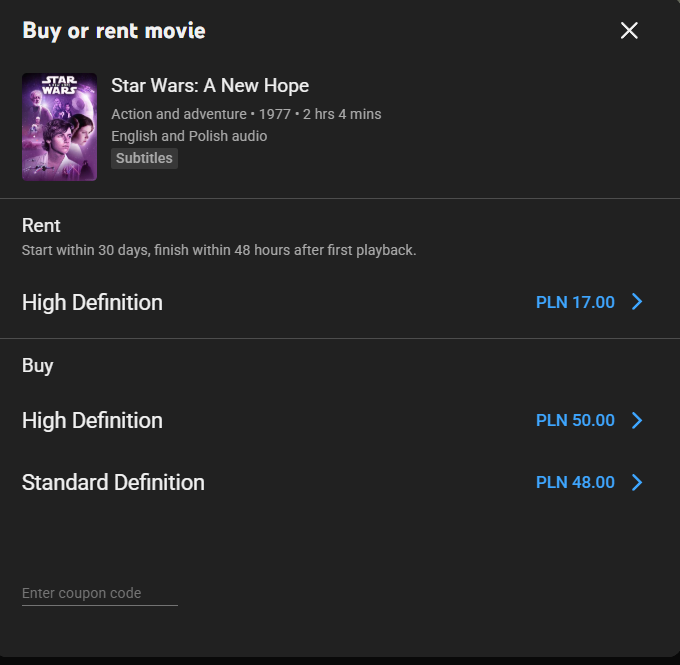Click the rental terms text about 48 hours

pyautogui.click(x=219, y=250)
